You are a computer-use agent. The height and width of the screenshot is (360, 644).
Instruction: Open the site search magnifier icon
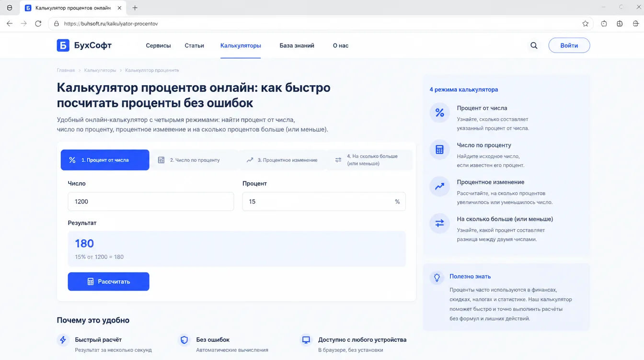(x=534, y=45)
